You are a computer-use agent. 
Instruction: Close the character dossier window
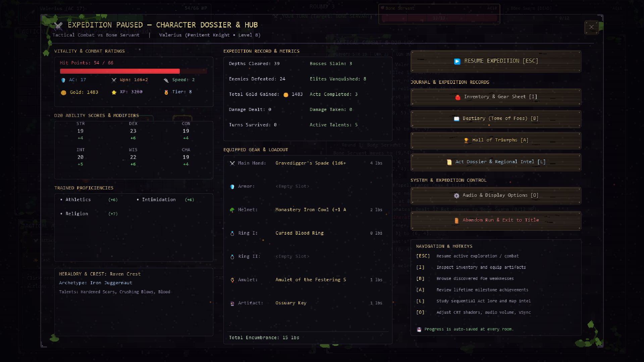coord(591,27)
